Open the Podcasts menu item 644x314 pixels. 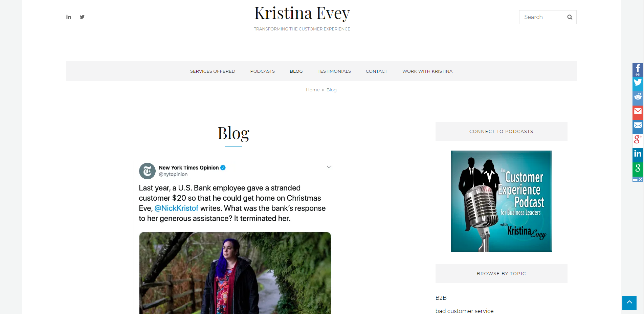[263, 71]
